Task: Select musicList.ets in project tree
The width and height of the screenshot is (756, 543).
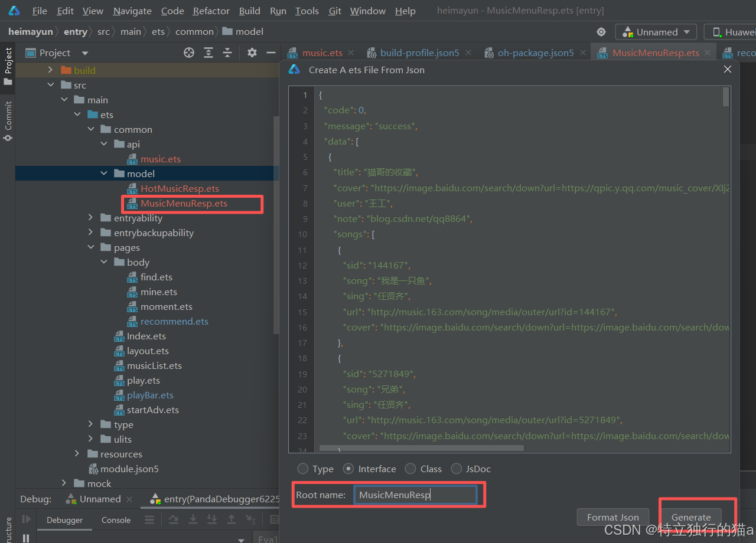Action: (x=154, y=365)
